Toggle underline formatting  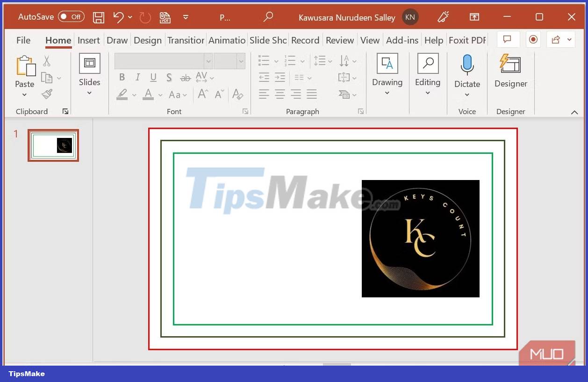pos(153,77)
